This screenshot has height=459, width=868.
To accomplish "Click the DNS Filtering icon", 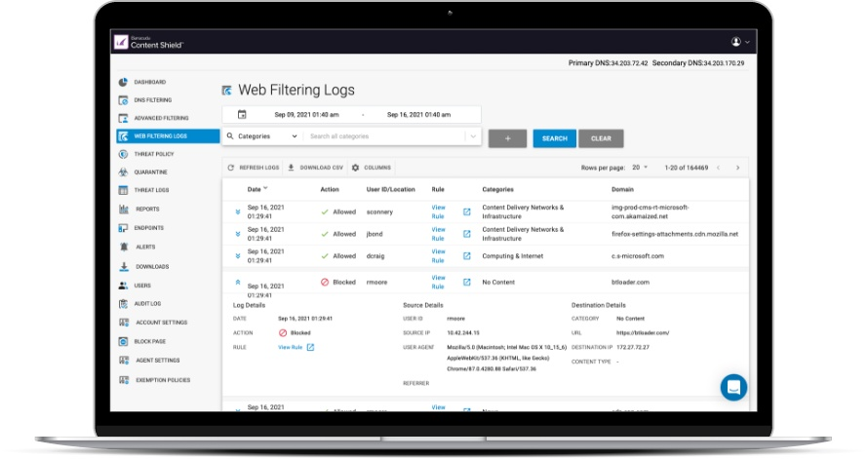I will pos(123,100).
